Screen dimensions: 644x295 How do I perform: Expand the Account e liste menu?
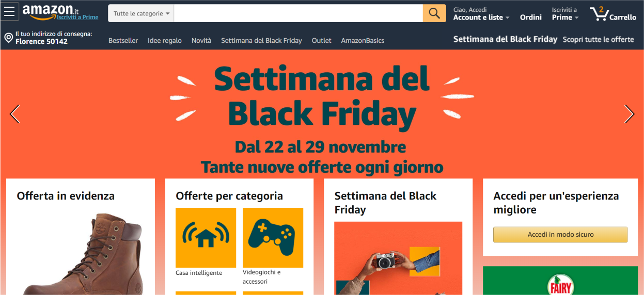coord(481,18)
